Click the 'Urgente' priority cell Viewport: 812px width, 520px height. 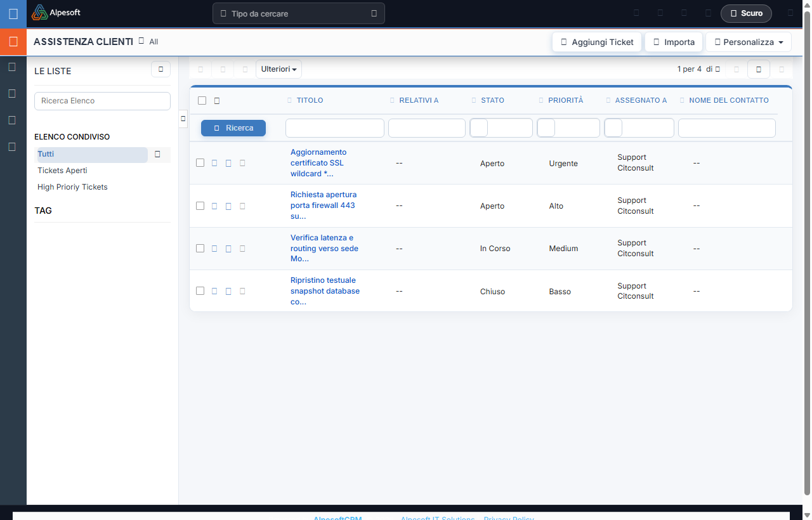pyautogui.click(x=563, y=164)
